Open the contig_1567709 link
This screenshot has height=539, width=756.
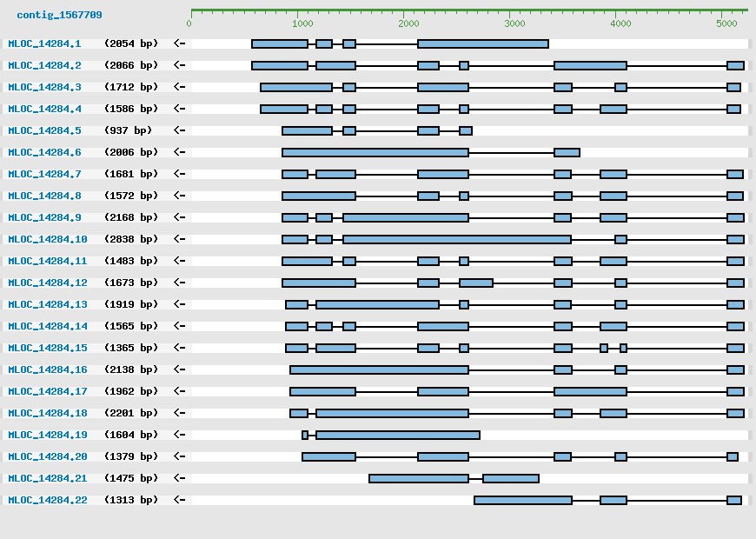click(x=59, y=15)
